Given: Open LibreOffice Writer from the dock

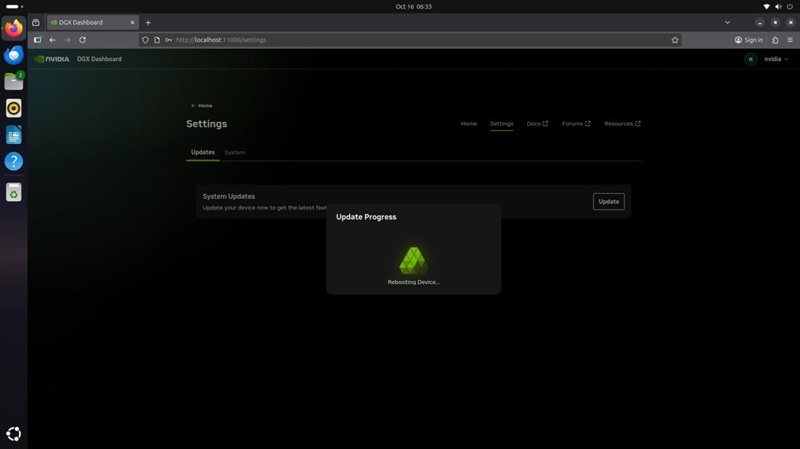Looking at the screenshot, I should click(x=14, y=135).
